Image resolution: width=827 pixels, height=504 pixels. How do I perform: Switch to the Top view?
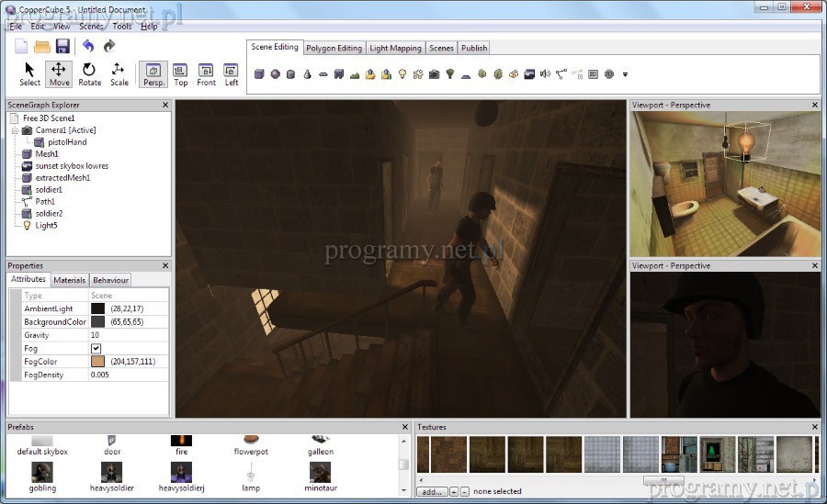coord(181,74)
